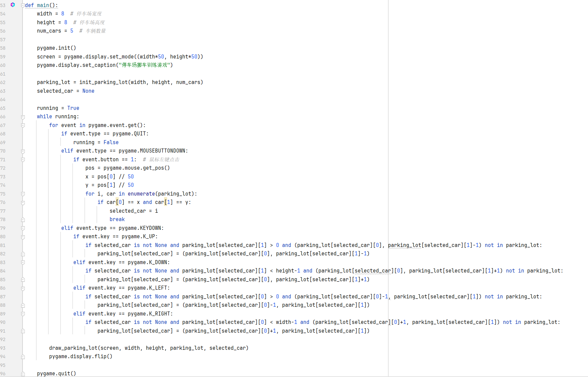
Task: Collapse the 'for i, car in enumerate' loop
Action: pyautogui.click(x=23, y=194)
